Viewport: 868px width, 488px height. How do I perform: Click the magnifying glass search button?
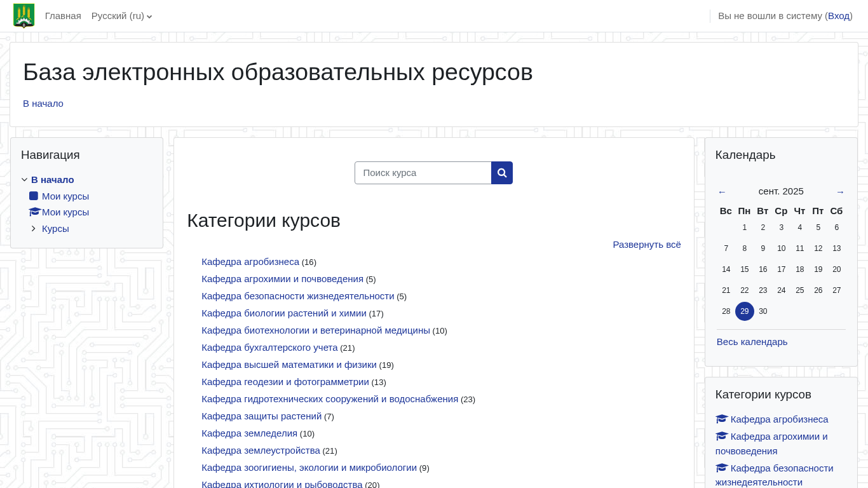[502, 173]
